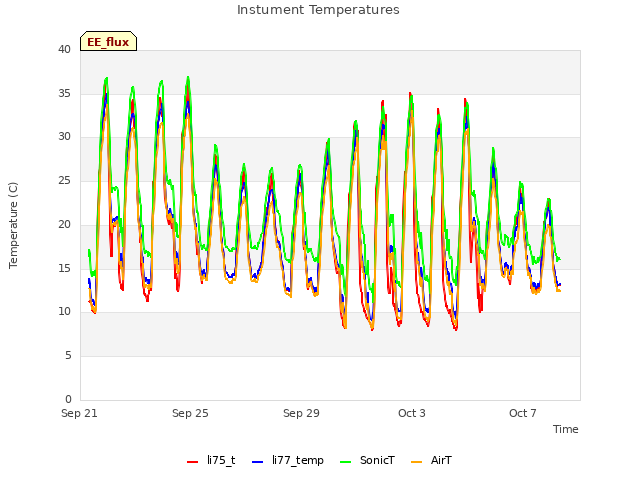The height and width of the screenshot is (480, 640).
Task: Select the chart title Instument Temperatures
Action: (318, 10)
